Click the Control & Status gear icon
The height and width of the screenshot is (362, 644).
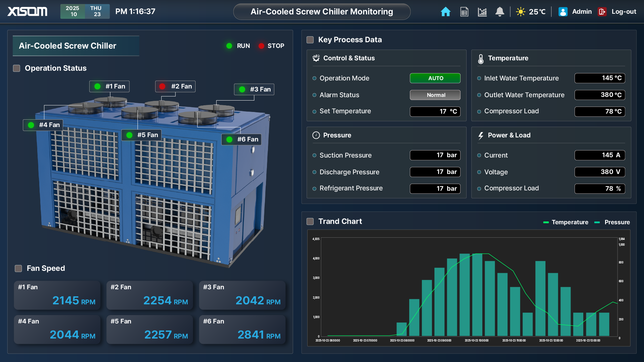tap(316, 58)
